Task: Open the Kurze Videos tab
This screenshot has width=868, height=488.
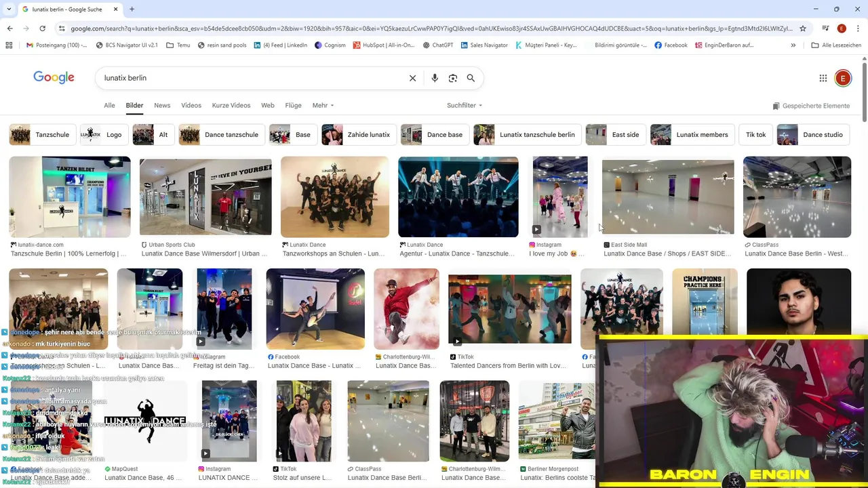Action: (231, 105)
